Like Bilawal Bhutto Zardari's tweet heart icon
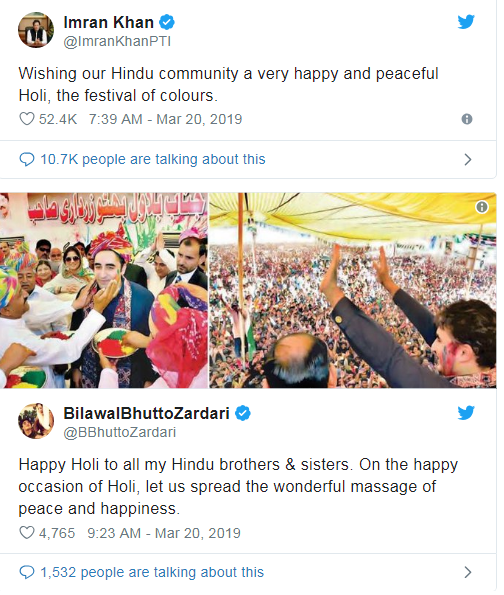This screenshot has width=504, height=595. tap(27, 533)
